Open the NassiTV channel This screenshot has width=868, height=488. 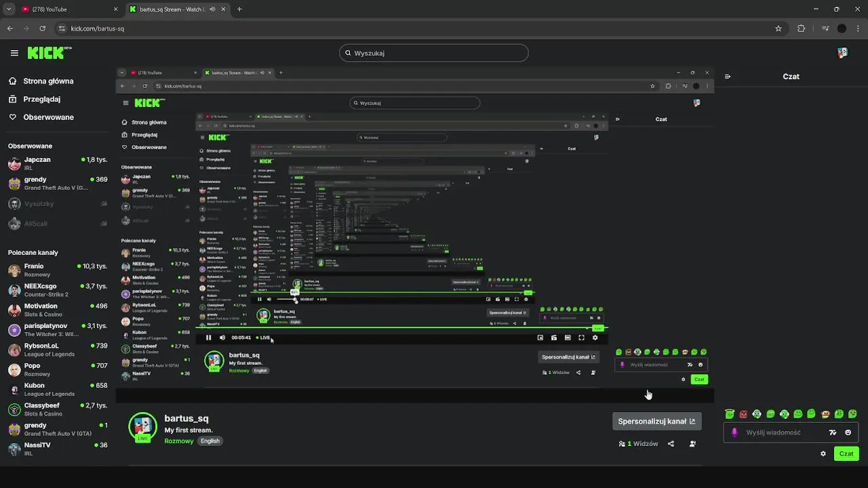58,449
